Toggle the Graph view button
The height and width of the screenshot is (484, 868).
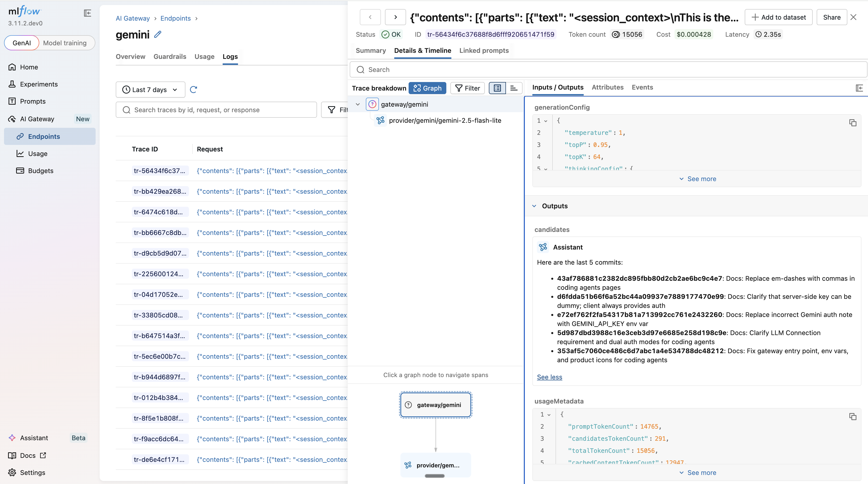(x=427, y=88)
